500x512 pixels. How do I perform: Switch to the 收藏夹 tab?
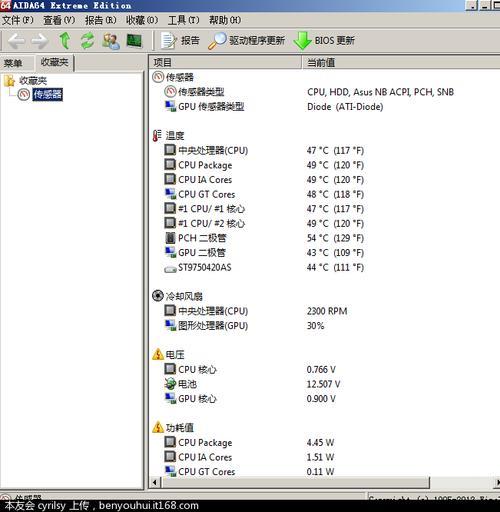pos(54,62)
